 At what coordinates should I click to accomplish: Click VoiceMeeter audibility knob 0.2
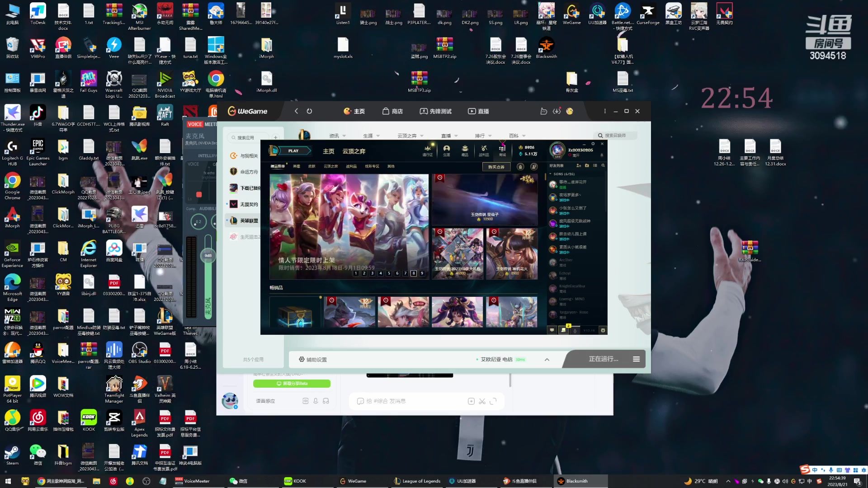[198, 222]
